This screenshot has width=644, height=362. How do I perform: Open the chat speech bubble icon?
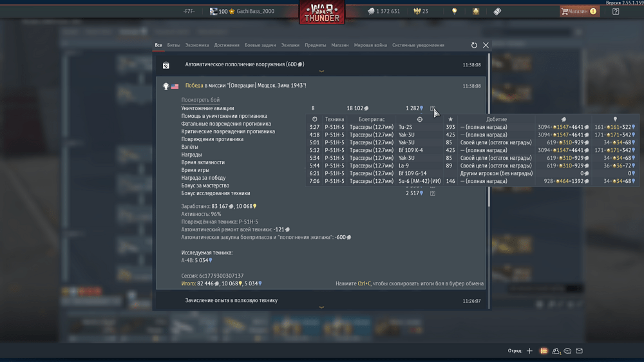click(567, 351)
